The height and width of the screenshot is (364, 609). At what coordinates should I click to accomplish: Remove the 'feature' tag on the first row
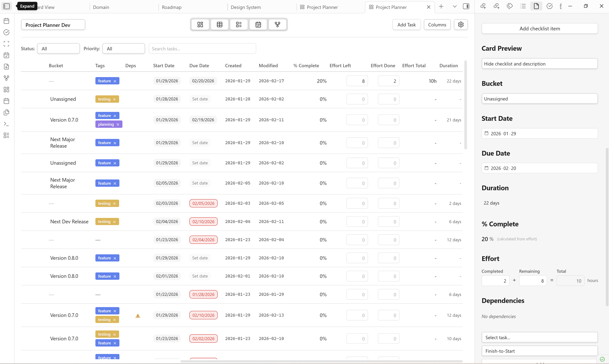click(115, 81)
